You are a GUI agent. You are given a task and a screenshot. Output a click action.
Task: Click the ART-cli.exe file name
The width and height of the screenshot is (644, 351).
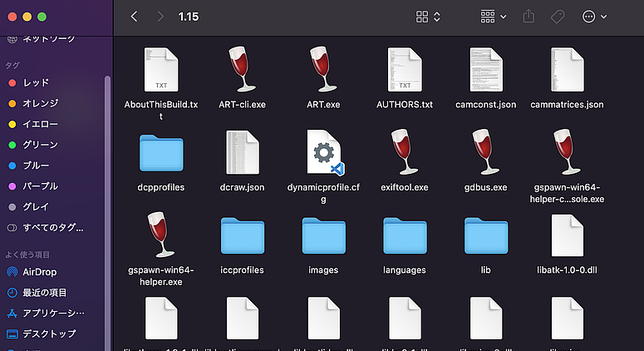pyautogui.click(x=242, y=105)
